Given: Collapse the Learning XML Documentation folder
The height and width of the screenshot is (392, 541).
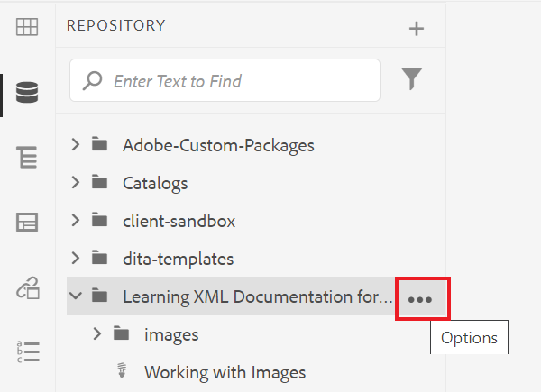Looking at the screenshot, I should tap(76, 296).
